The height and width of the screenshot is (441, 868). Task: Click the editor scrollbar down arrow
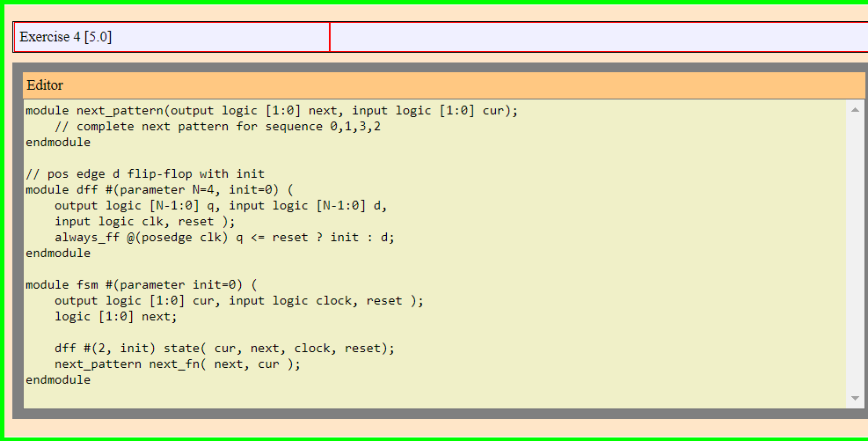[855, 399]
